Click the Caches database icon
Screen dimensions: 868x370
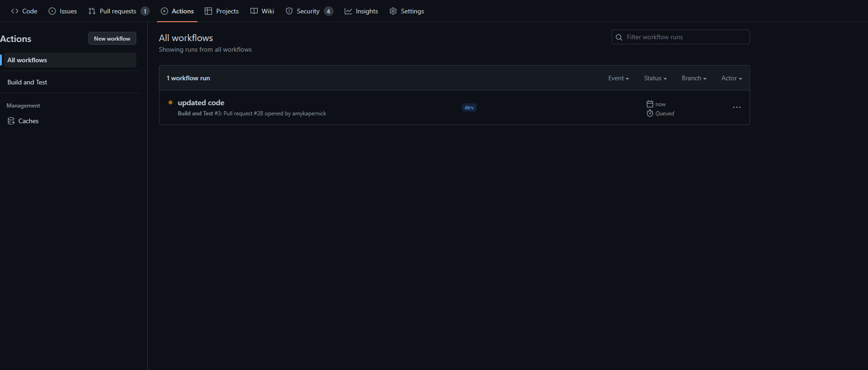tap(11, 121)
